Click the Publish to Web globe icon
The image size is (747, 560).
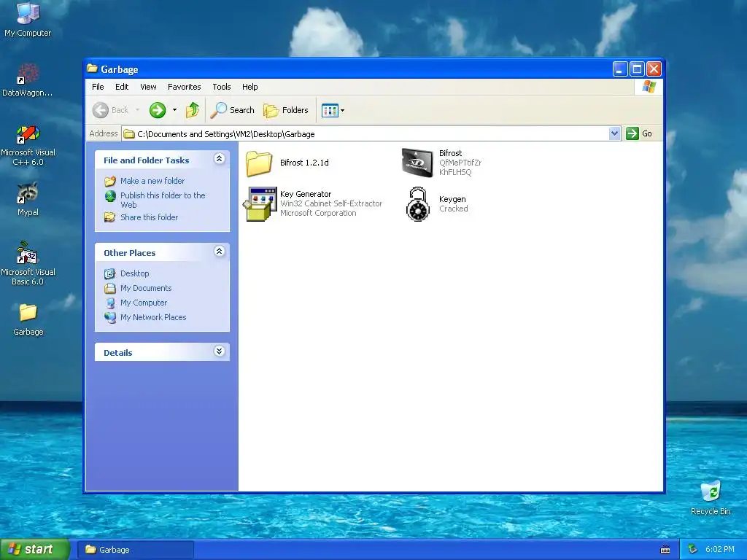click(110, 196)
